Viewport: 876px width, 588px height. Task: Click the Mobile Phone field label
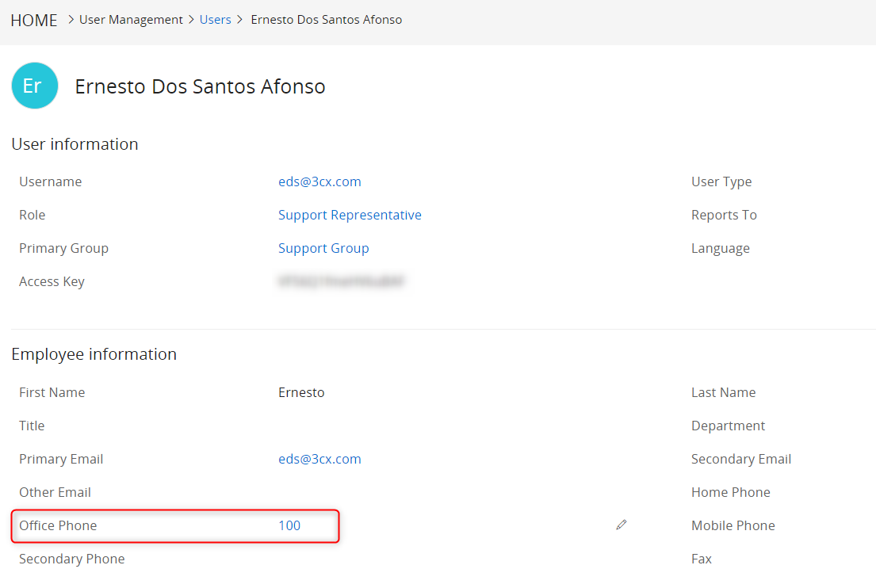point(733,525)
